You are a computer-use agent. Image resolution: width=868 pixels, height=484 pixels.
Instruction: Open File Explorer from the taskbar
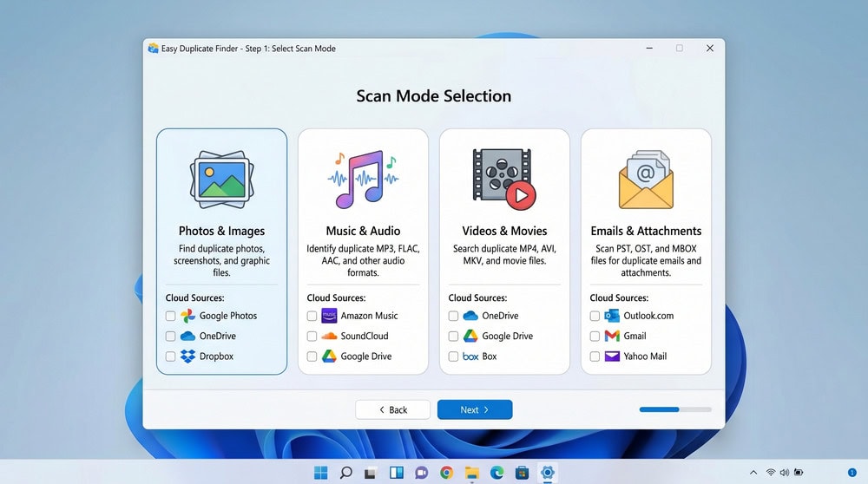(x=471, y=473)
